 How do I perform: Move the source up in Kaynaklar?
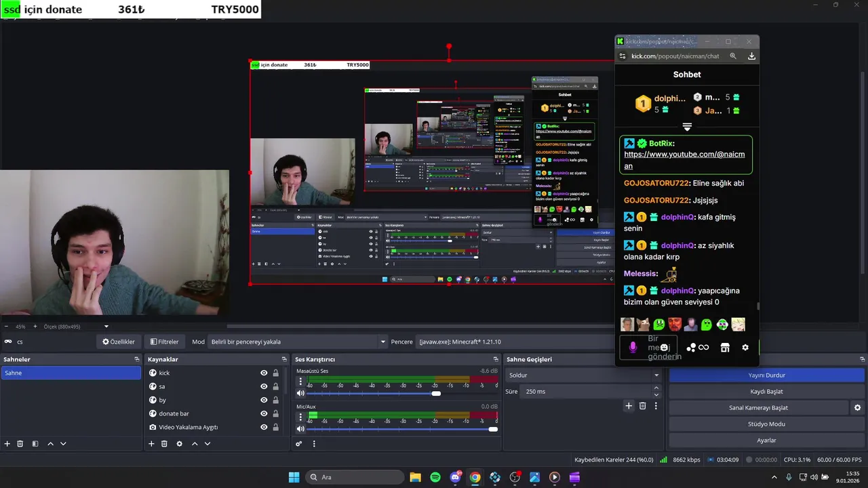tap(195, 444)
